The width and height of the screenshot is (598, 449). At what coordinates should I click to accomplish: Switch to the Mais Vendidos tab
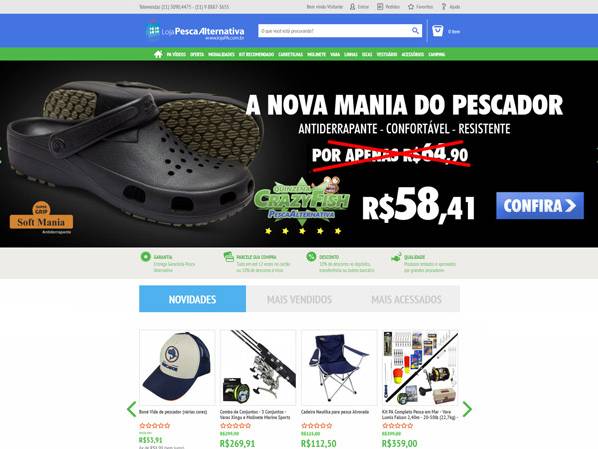[x=299, y=299]
